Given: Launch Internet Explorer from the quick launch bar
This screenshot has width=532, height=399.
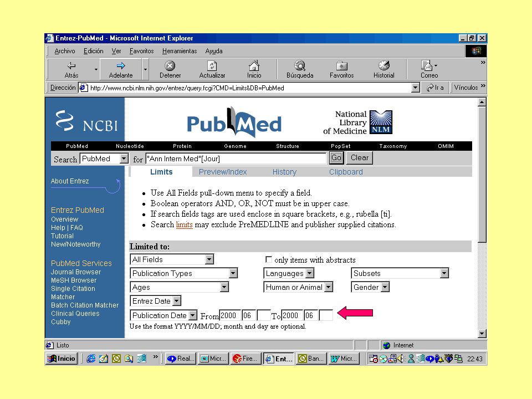Looking at the screenshot, I should pos(91,359).
